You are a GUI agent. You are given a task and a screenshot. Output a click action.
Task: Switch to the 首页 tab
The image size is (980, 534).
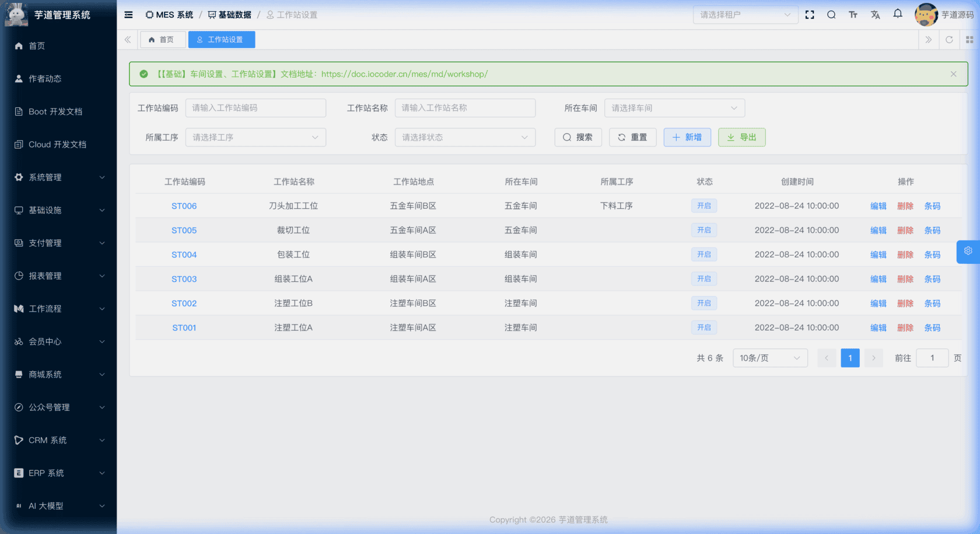(163, 40)
